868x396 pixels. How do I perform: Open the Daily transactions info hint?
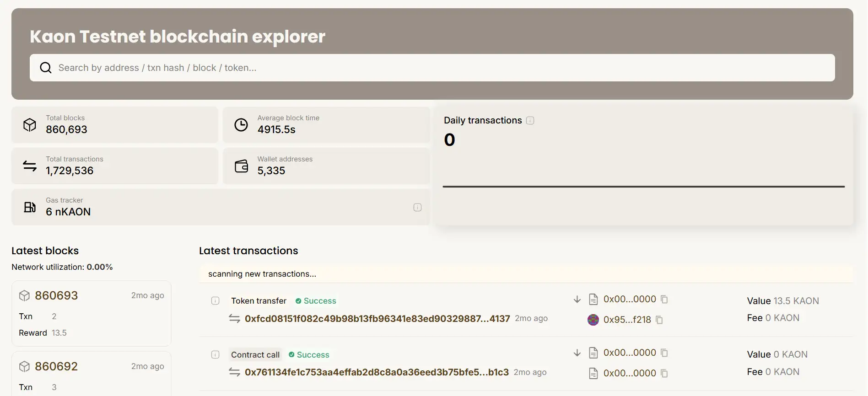pyautogui.click(x=530, y=120)
